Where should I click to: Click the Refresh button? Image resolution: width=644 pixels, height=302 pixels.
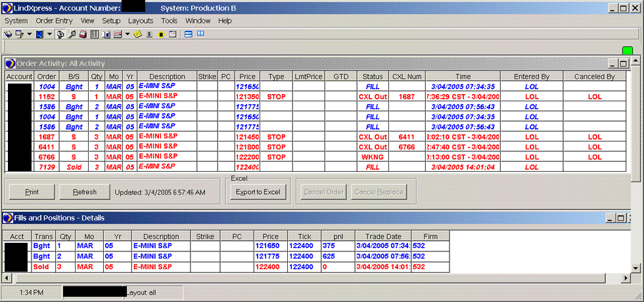pyautogui.click(x=85, y=191)
